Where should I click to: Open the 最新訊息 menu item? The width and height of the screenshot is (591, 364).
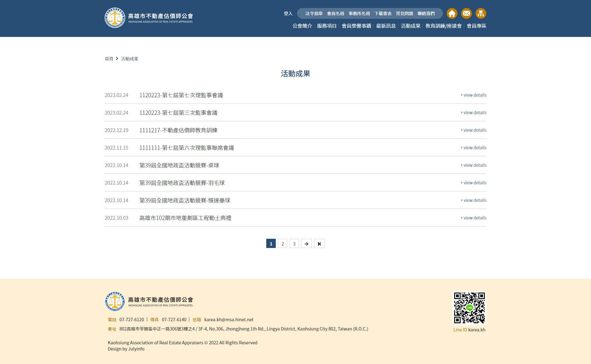(x=386, y=26)
